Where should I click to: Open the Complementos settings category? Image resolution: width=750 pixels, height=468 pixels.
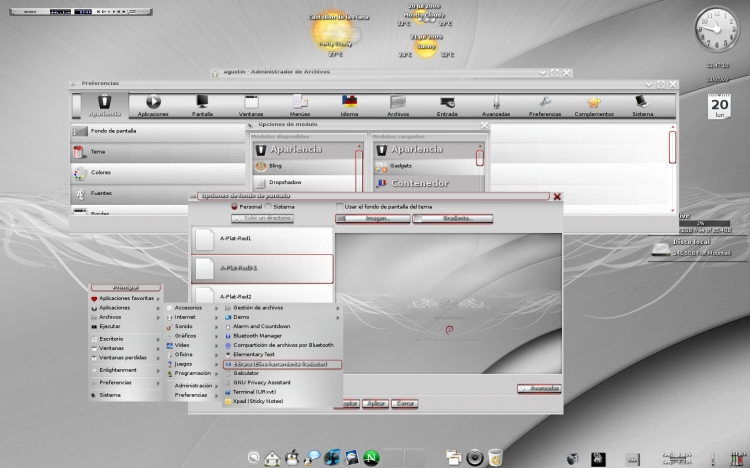pos(594,105)
